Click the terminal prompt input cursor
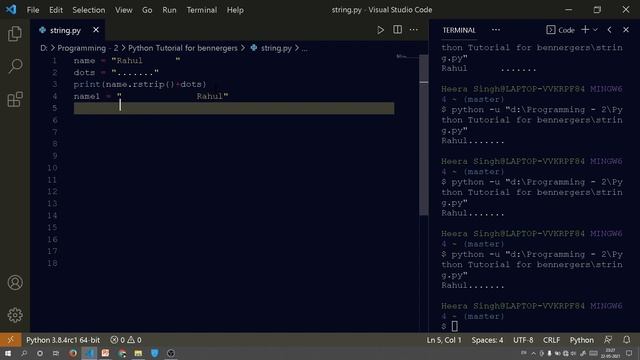This screenshot has width=640, height=360. click(x=454, y=326)
